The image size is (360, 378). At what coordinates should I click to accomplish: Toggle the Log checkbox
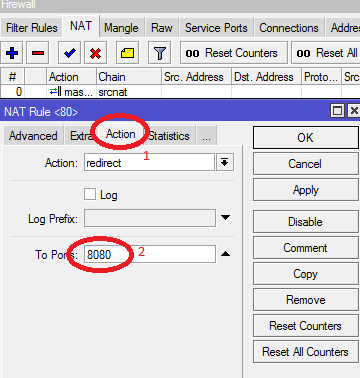[x=90, y=194]
